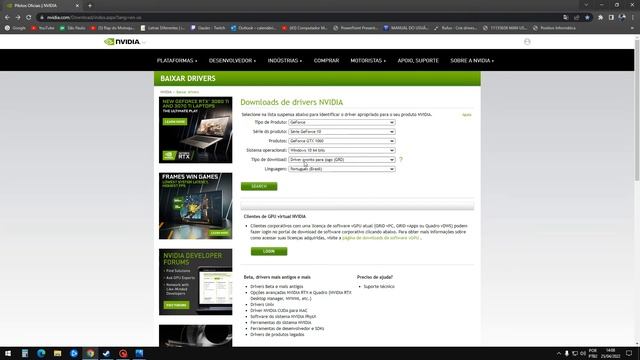Open Drivers de produtos legados link

tap(277, 334)
